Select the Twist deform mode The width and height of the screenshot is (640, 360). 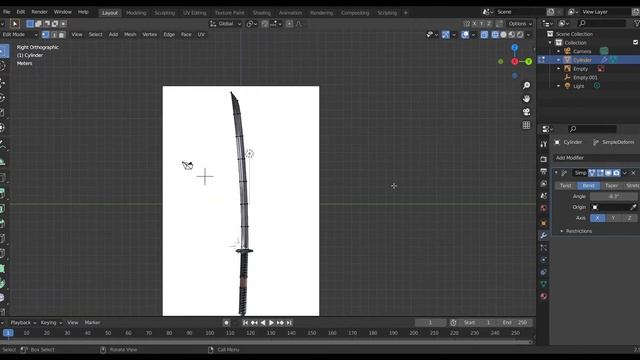565,186
